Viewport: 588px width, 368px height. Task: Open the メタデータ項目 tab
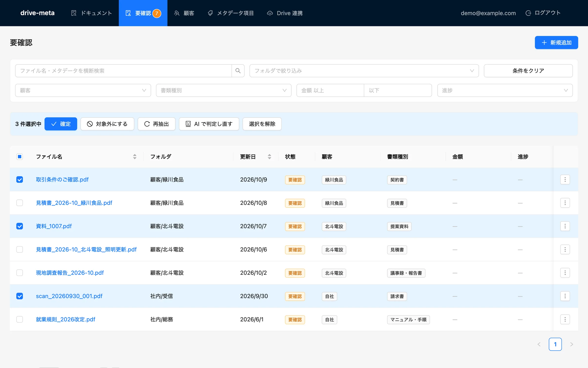[231, 13]
